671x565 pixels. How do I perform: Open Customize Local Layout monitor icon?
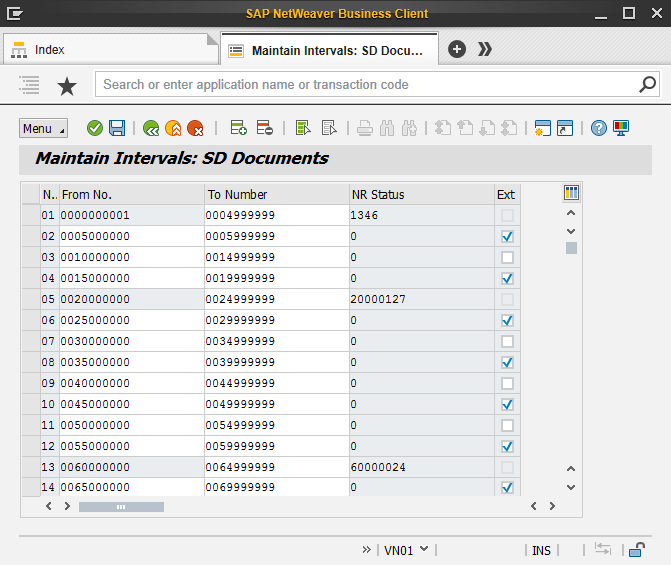click(621, 128)
